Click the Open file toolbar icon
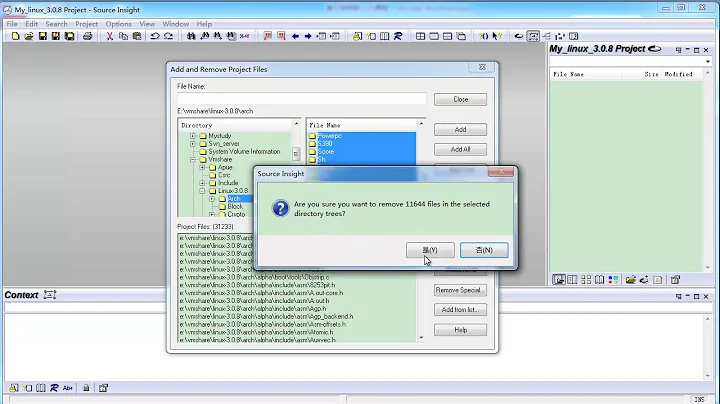This screenshot has width=720, height=404. click(x=29, y=36)
